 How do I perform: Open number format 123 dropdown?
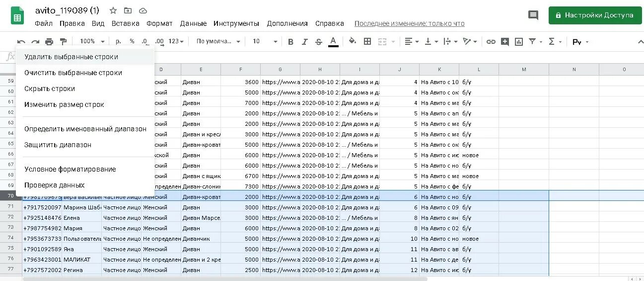coord(176,41)
